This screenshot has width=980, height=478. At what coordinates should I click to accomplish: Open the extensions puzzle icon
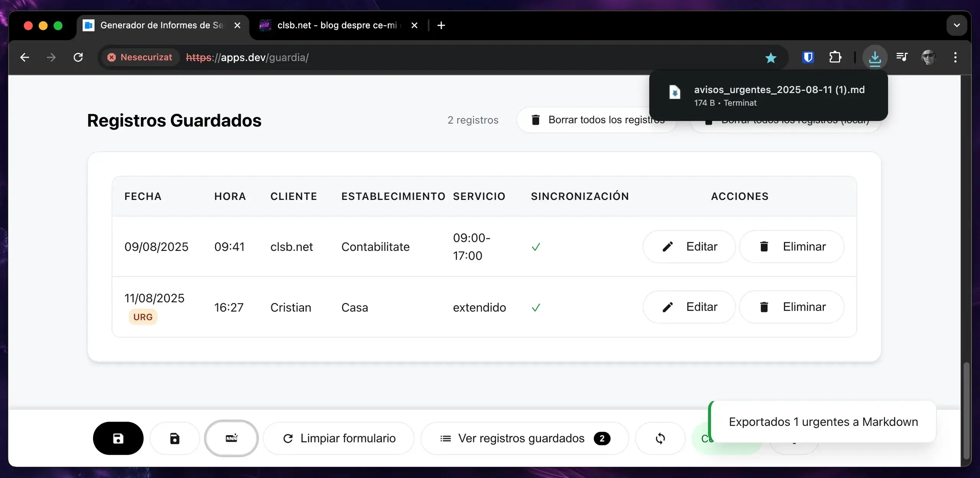835,57
